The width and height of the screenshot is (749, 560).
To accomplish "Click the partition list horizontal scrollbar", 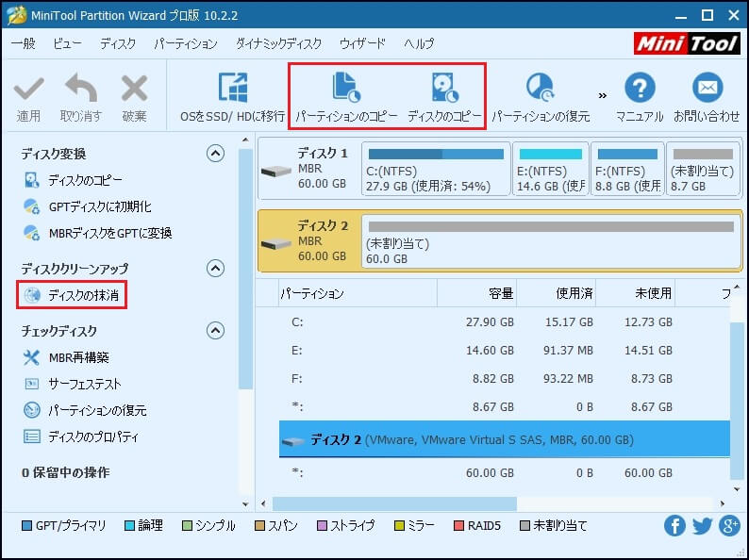I will (x=394, y=503).
